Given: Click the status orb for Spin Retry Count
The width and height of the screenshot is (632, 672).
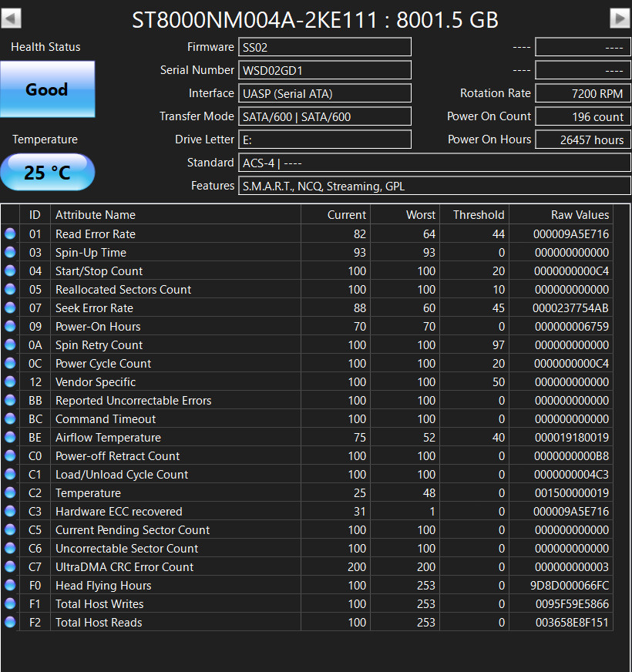Looking at the screenshot, I should (10, 345).
